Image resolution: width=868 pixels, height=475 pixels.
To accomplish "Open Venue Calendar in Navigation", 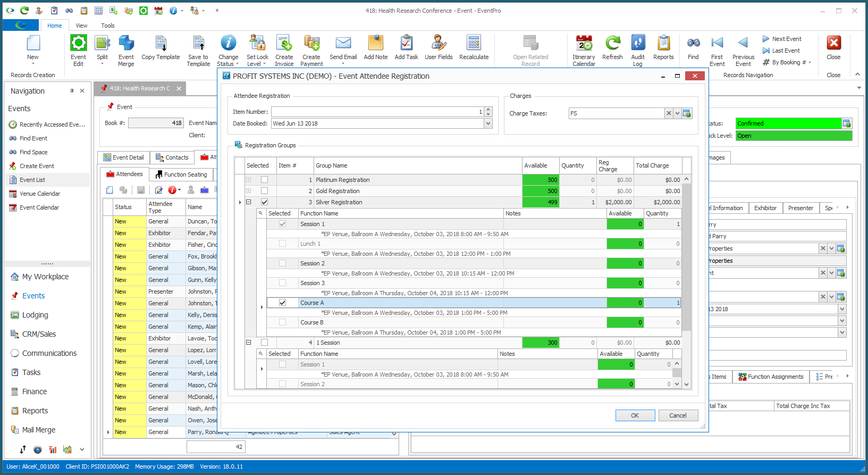I will [x=39, y=194].
